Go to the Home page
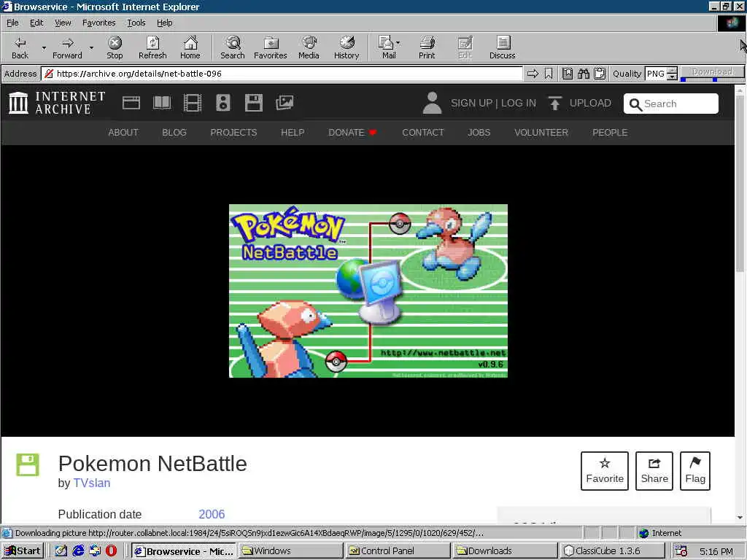 190,47
